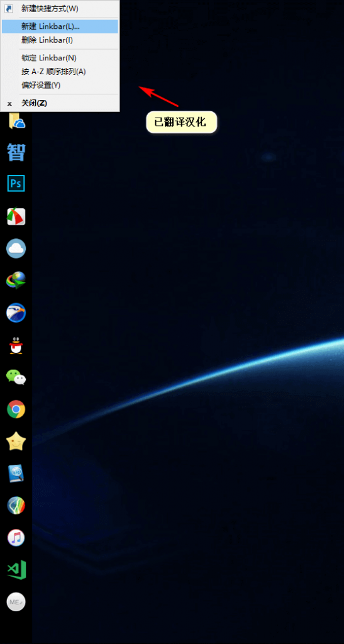344x644 pixels.
Task: Launch the green Visual Studio Code icon
Action: pos(16,570)
